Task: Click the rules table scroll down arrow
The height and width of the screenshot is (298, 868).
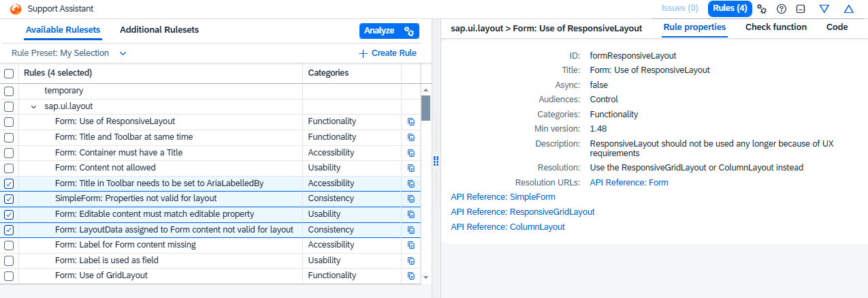Action: coord(426,278)
